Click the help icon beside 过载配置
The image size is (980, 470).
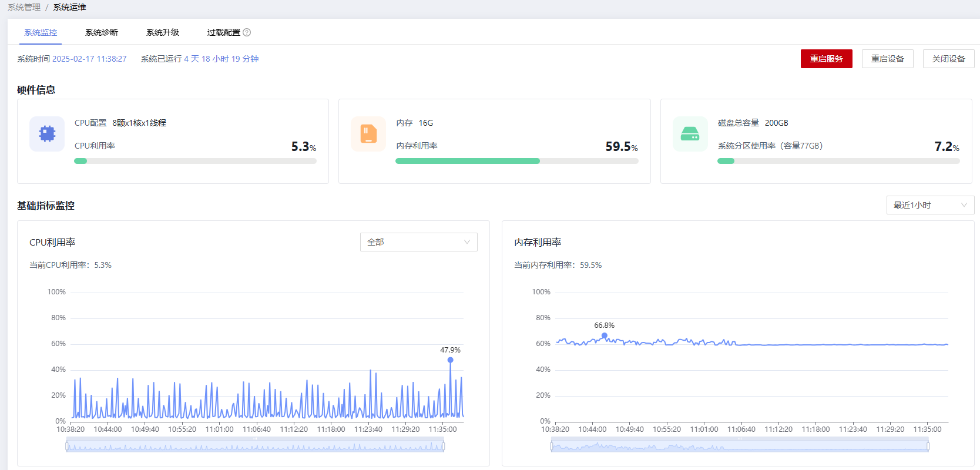point(247,32)
